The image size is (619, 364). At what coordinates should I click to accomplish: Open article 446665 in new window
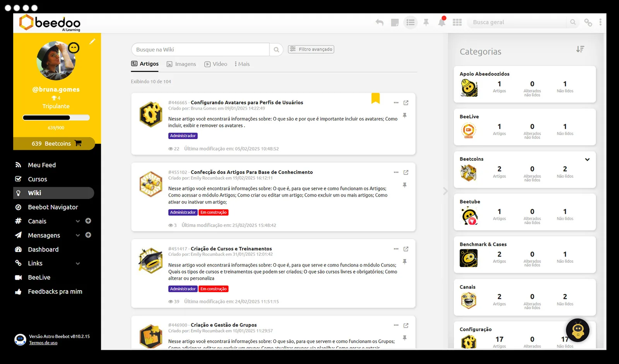(406, 103)
